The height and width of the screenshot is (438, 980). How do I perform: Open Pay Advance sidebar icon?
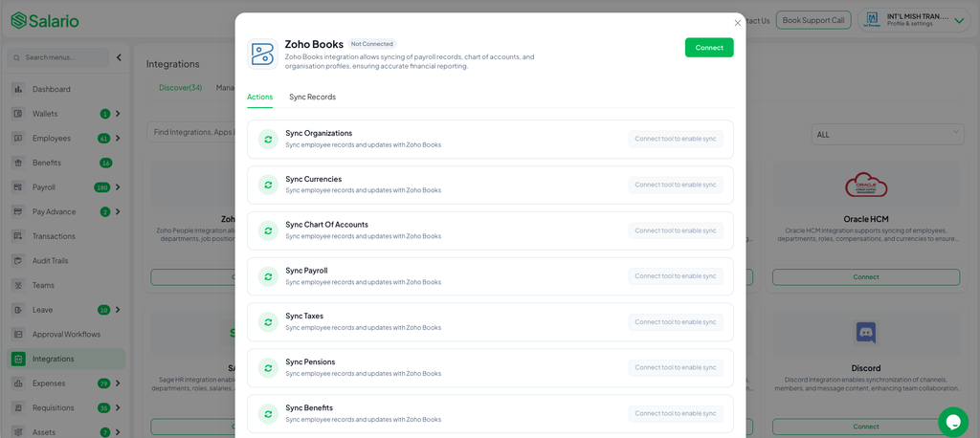pos(18,211)
